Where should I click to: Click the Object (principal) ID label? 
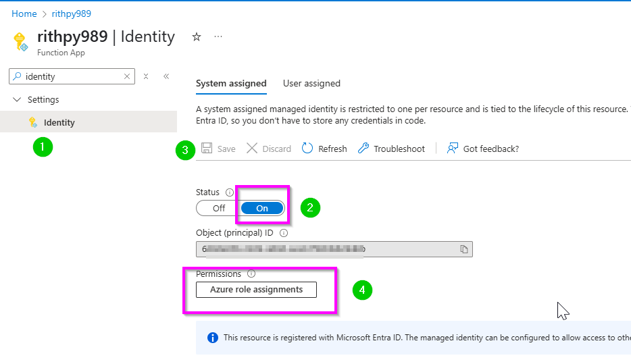click(x=234, y=233)
